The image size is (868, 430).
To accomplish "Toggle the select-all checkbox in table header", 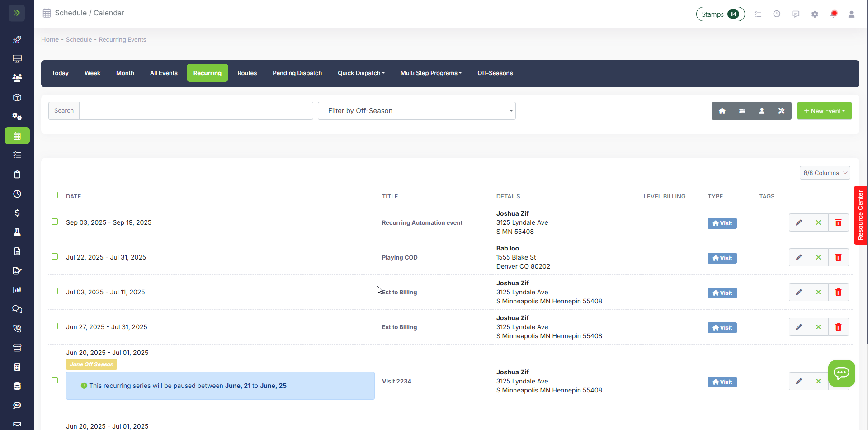I will [55, 195].
